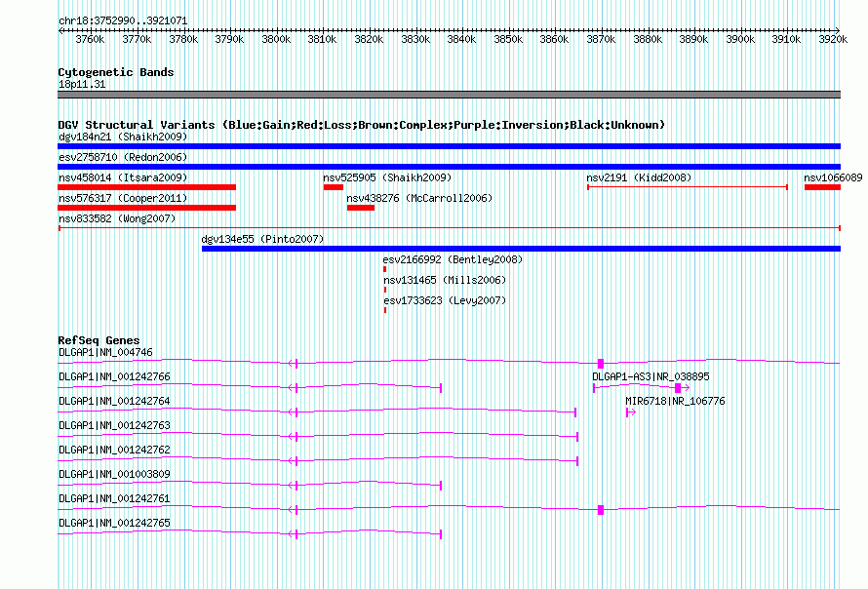Click the 3920k ruler tick label
This screenshot has height=589, width=868.
(x=833, y=39)
